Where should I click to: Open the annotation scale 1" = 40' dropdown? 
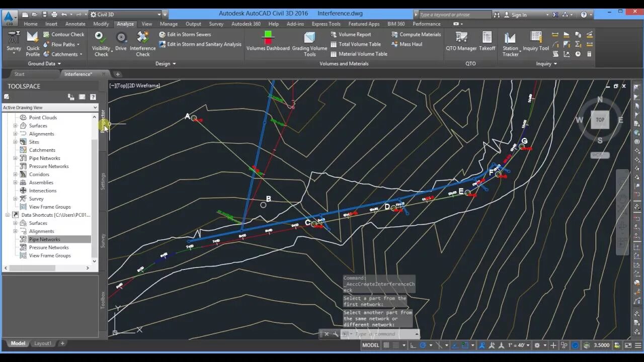(x=519, y=345)
